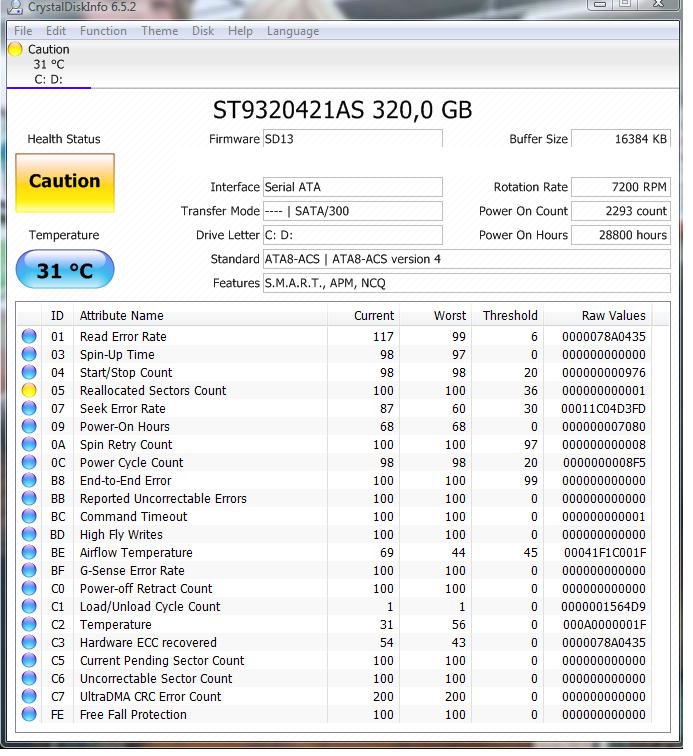Screen dimensions: 693x756
Task: Click the CrystalDiskInfo title bar icon
Action: point(16,6)
